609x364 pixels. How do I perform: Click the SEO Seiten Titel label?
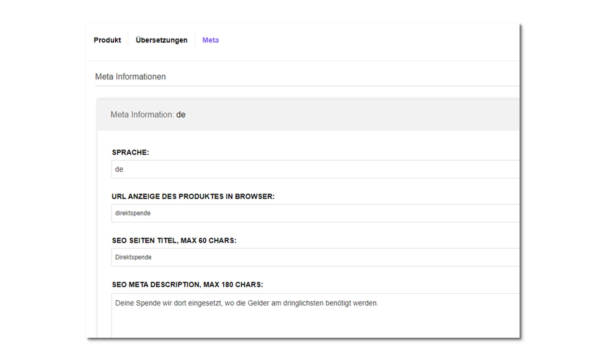tap(174, 240)
